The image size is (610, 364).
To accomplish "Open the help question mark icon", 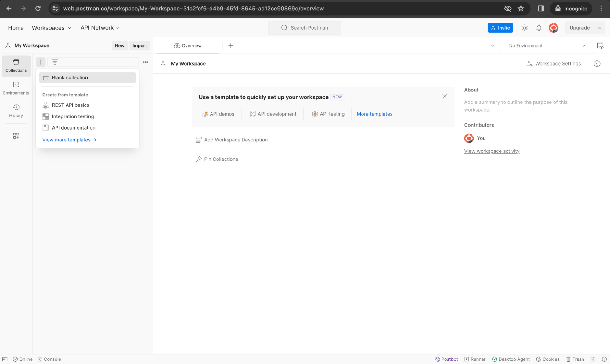I will 604,359.
